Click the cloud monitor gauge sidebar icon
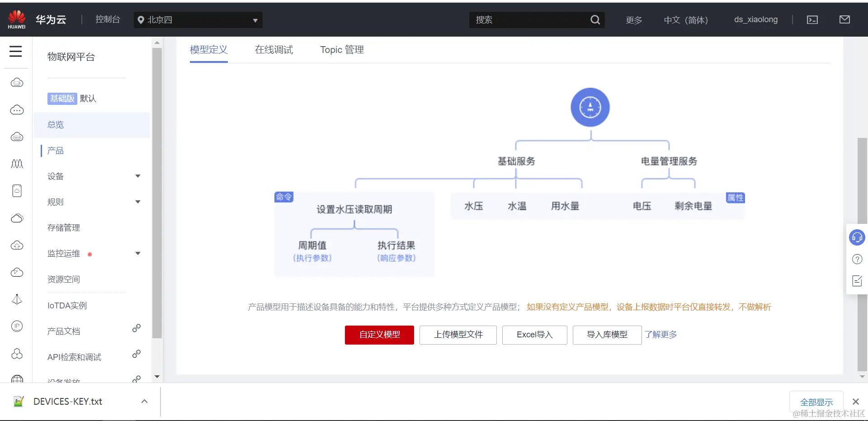The width and height of the screenshot is (868, 421). click(x=17, y=272)
